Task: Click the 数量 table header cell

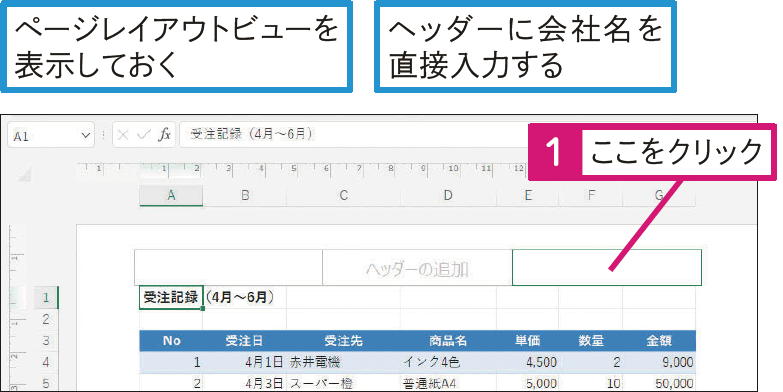Action: [x=591, y=341]
